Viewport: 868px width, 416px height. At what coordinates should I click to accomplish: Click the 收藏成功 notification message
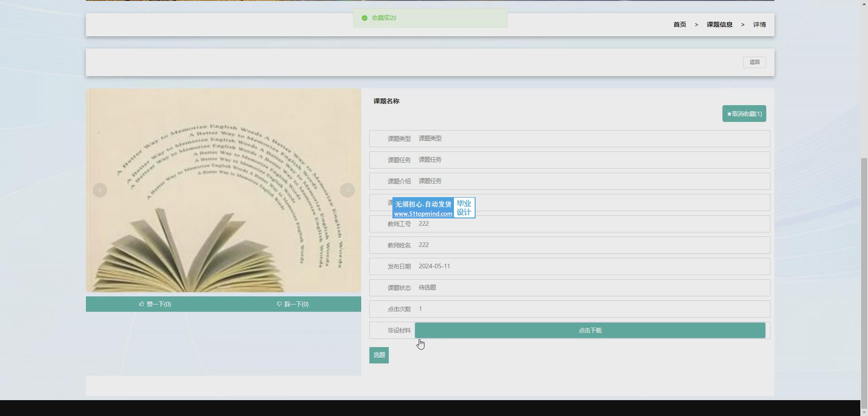tap(429, 18)
